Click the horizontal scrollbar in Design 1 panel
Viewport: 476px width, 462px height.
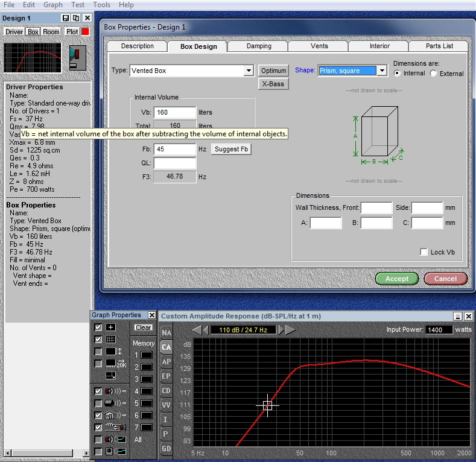coord(46,453)
